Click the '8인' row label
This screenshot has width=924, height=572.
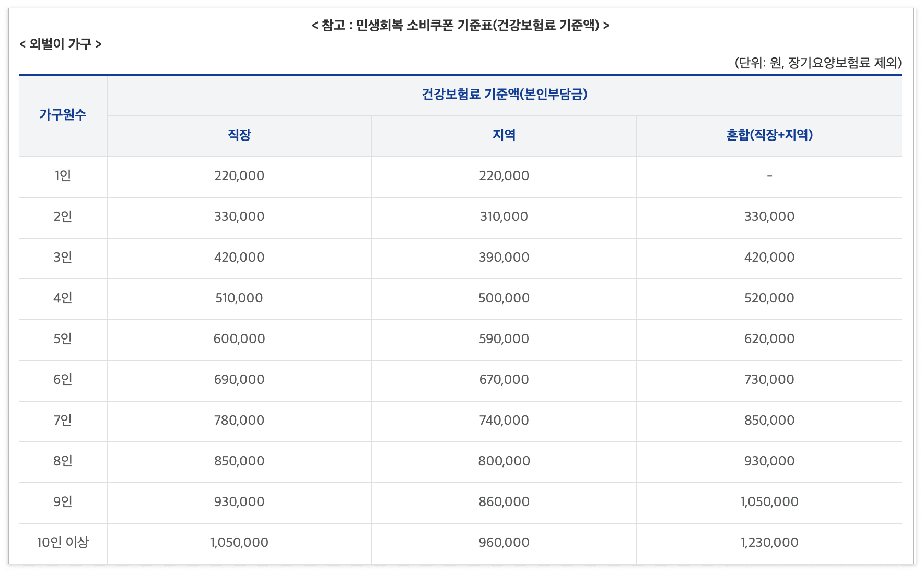tap(63, 461)
